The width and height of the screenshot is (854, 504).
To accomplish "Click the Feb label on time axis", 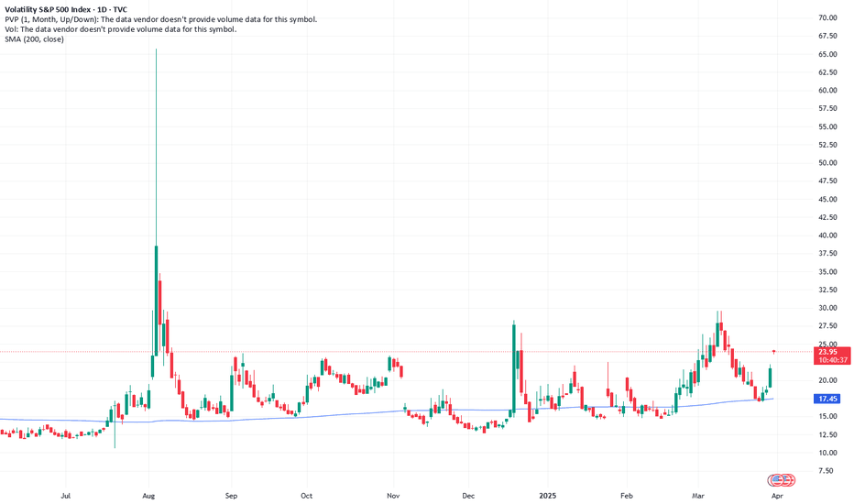I will 627,496.
